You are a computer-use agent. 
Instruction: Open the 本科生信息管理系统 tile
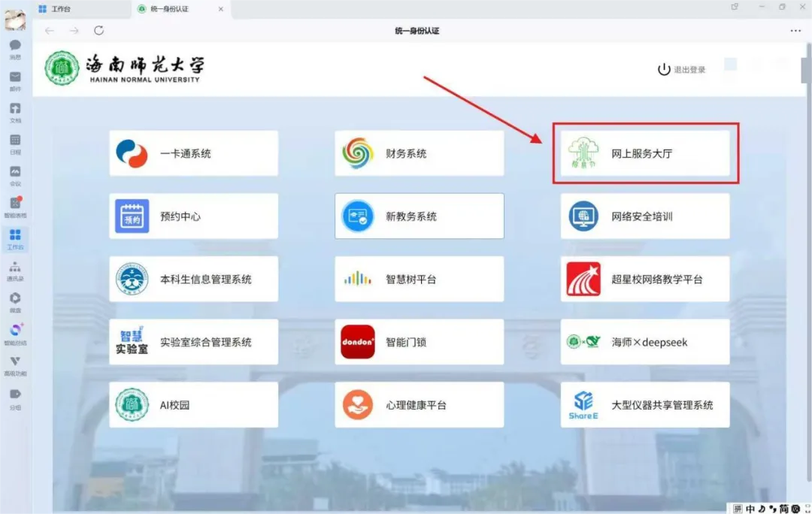click(x=194, y=279)
